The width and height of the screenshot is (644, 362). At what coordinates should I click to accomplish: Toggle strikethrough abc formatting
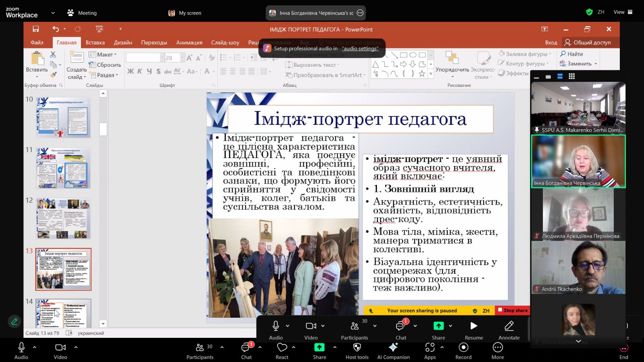[167, 71]
